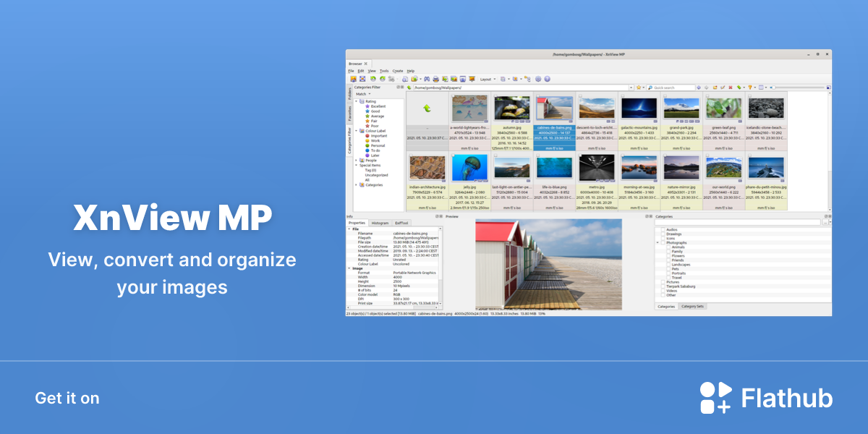Click the view mode grid icon

click(761, 88)
